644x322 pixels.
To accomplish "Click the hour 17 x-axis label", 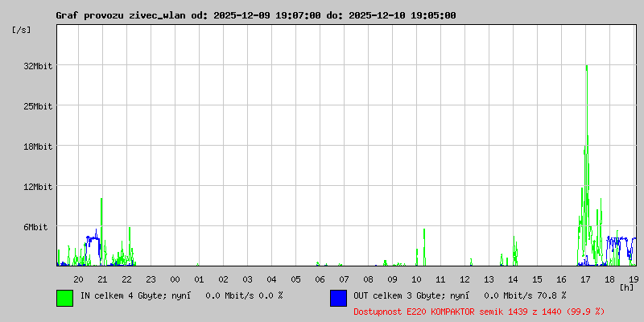I will coord(585,279).
